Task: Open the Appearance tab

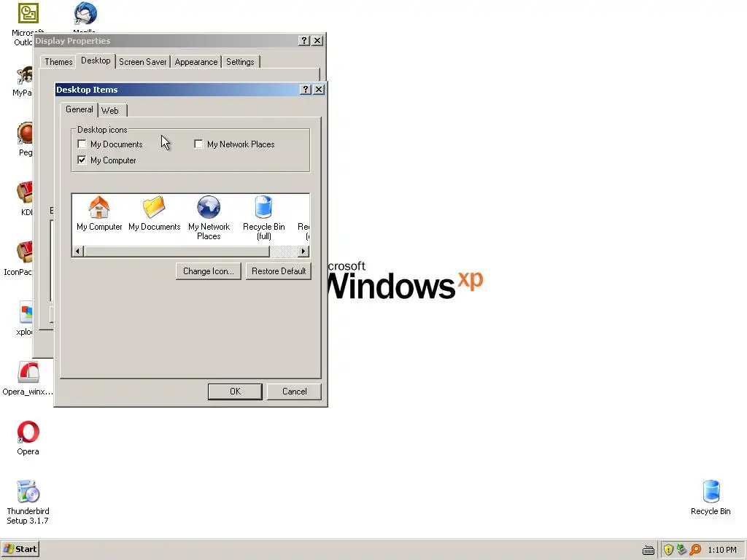Action: [196, 62]
